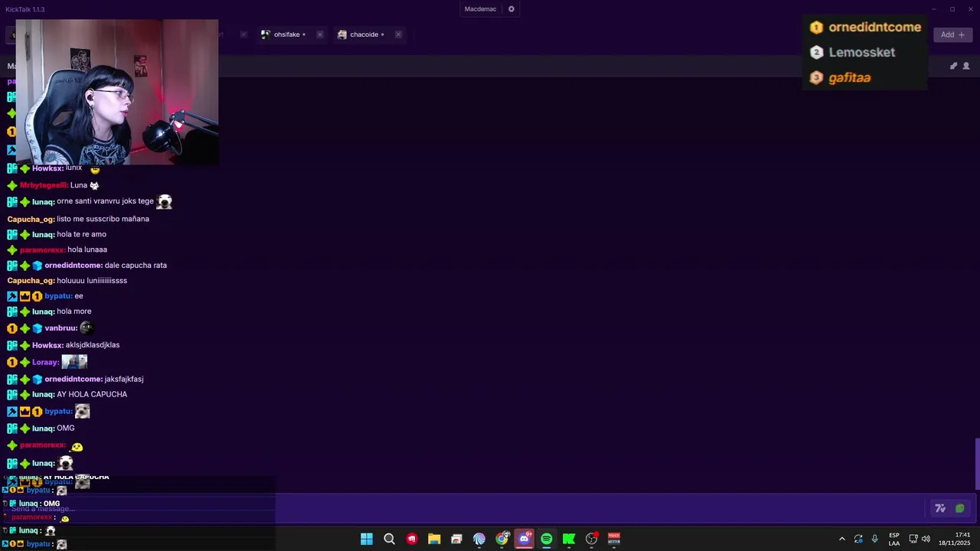Add a new chatroom with Add button
This screenshot has height=551, width=980.
pyautogui.click(x=952, y=34)
